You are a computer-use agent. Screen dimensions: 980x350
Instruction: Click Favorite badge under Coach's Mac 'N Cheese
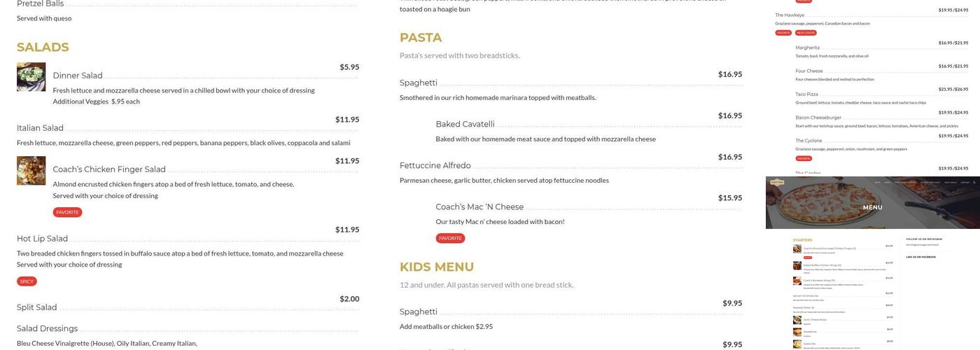coord(450,238)
